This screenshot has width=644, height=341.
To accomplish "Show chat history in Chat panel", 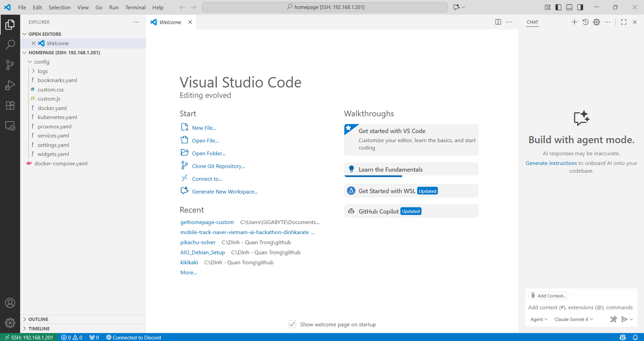I will [585, 22].
